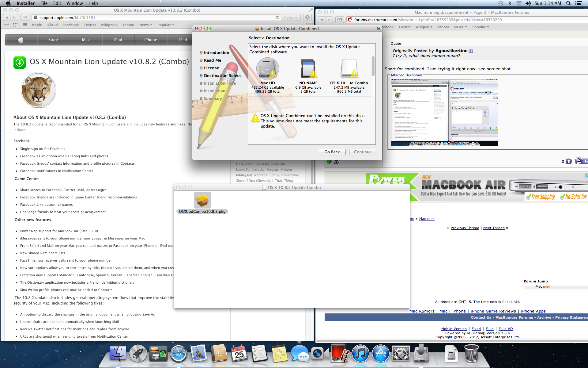The height and width of the screenshot is (368, 588).
Task: Open OSXUpdCombo10.8.2.pkg package icon
Action: [x=202, y=201]
